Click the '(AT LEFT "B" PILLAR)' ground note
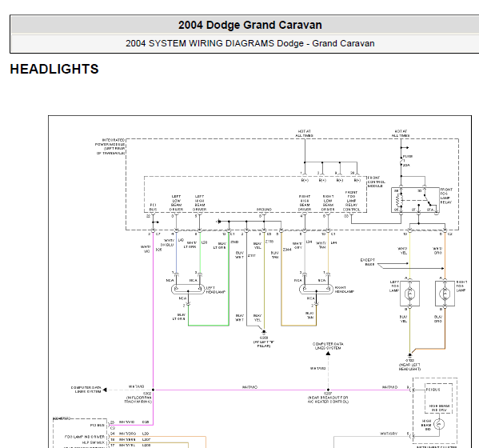Image resolution: width=479 pixels, height=448 pixels. point(264,344)
